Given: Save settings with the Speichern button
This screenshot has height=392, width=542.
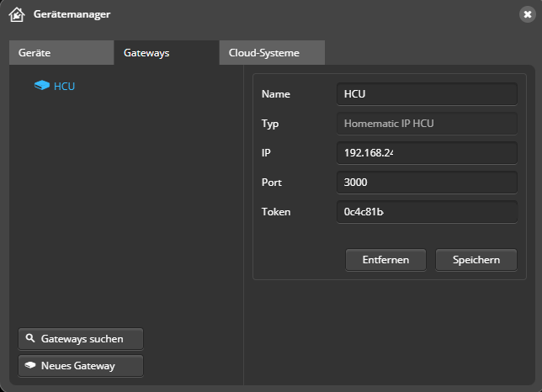Looking at the screenshot, I should [x=476, y=260].
